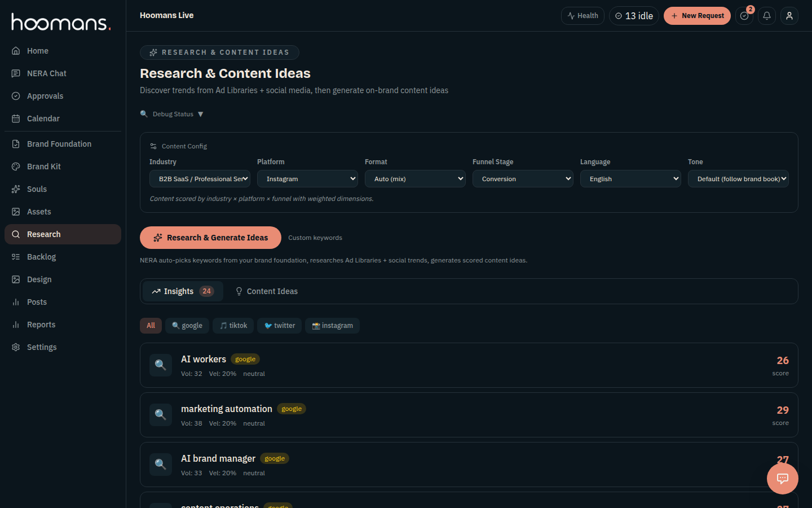Click the google tag on AI brand manager

275,458
